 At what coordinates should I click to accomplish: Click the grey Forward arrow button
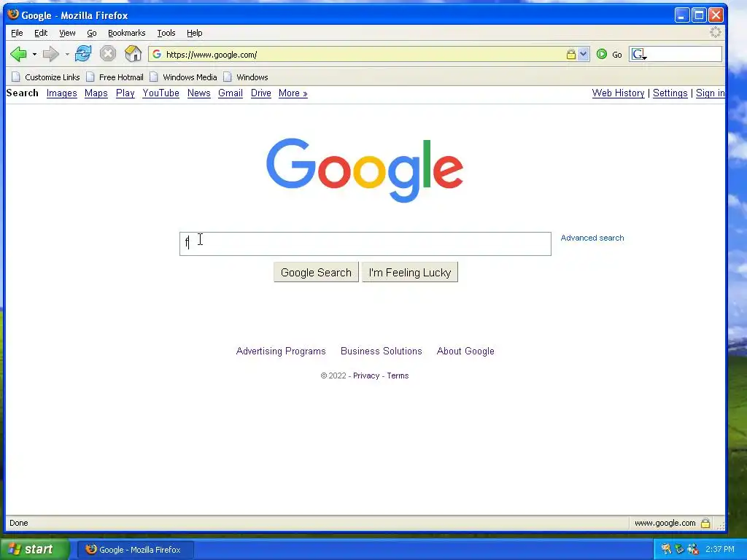[x=50, y=54]
